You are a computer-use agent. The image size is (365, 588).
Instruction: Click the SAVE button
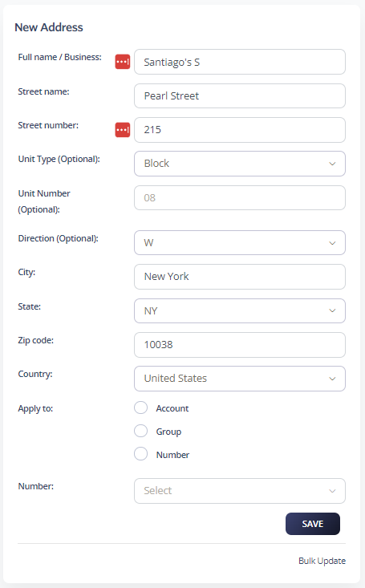tap(313, 524)
